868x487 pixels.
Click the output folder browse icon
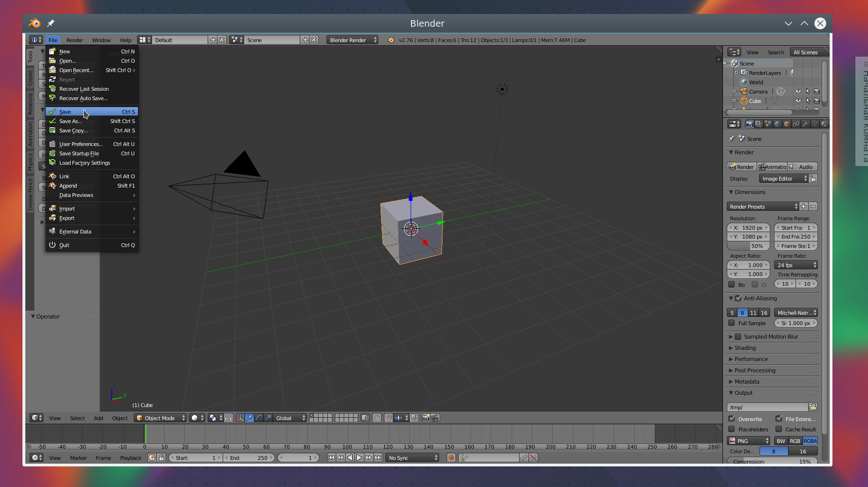pos(813,407)
